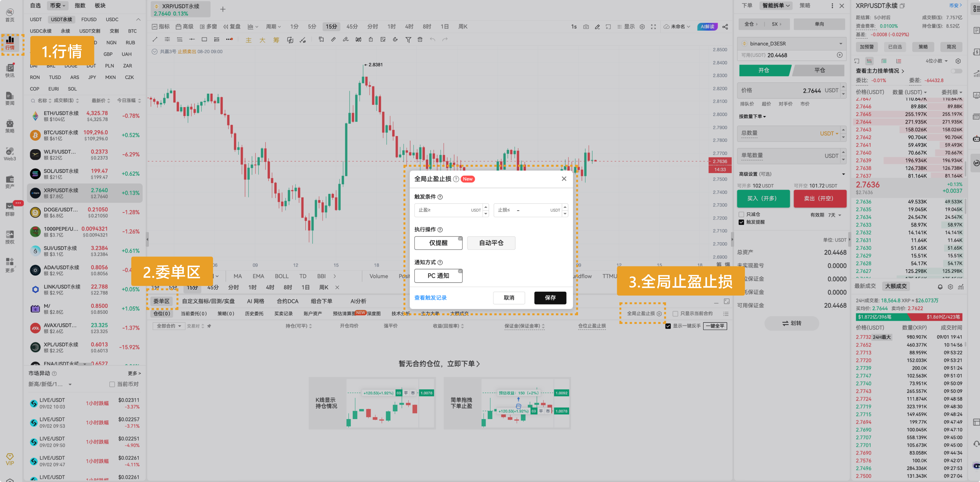The width and height of the screenshot is (980, 482).
Task: Uncheck the 触发提醒 checkbox
Action: [x=741, y=222]
